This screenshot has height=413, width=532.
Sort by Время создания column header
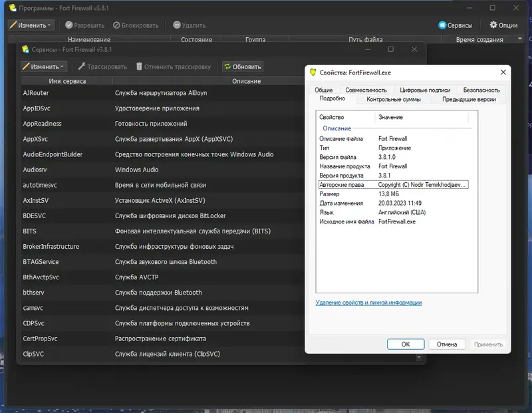pos(479,39)
